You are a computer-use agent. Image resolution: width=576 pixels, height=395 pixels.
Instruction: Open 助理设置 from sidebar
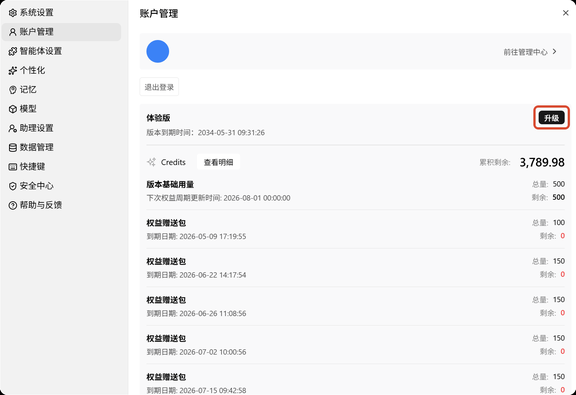tap(61, 128)
